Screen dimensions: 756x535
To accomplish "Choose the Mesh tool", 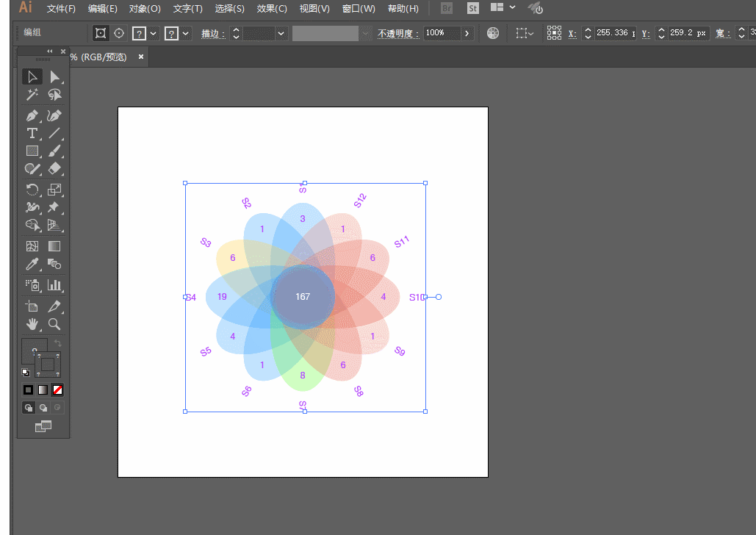I will (x=32, y=246).
